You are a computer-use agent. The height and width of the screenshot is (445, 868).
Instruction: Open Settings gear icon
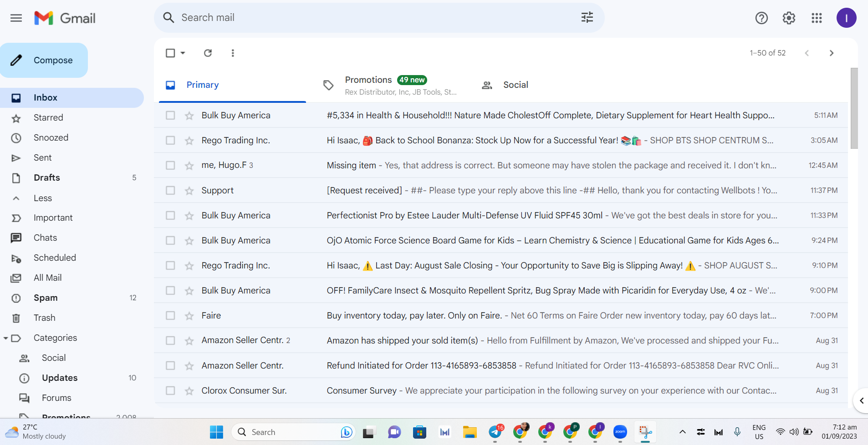point(789,18)
